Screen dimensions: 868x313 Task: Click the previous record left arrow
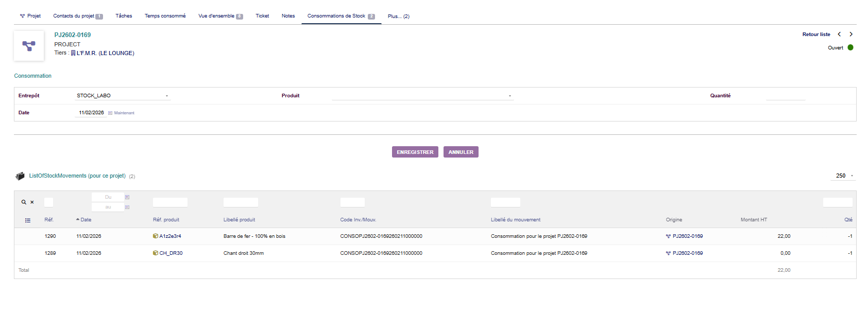click(839, 34)
